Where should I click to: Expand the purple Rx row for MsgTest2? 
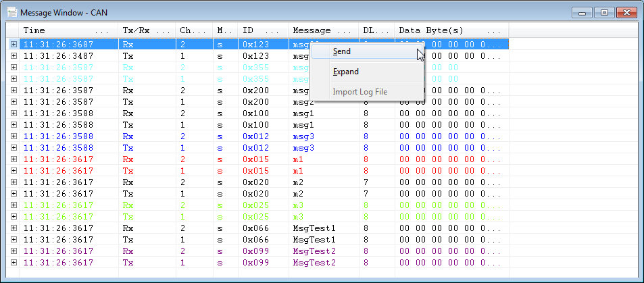14,251
